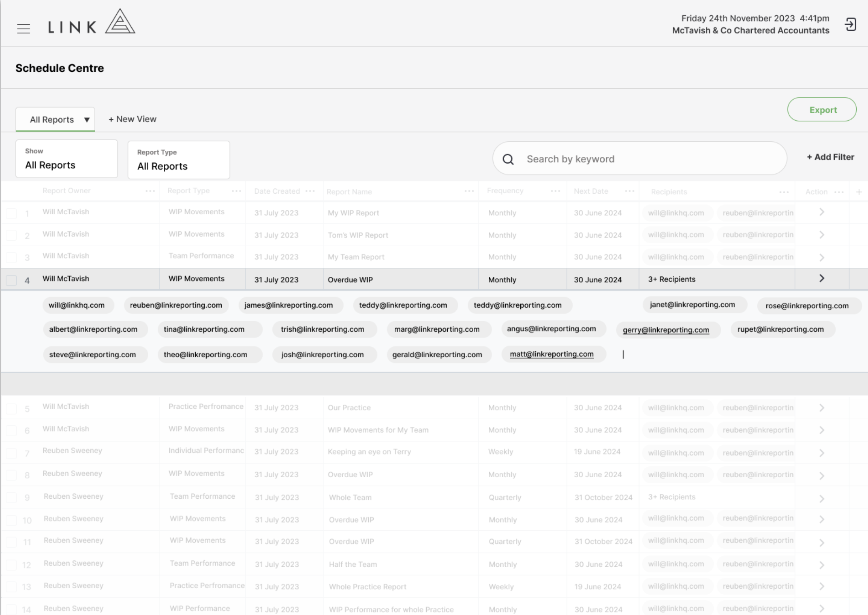The image size is (868, 615).
Task: Click the Export button
Action: [822, 109]
